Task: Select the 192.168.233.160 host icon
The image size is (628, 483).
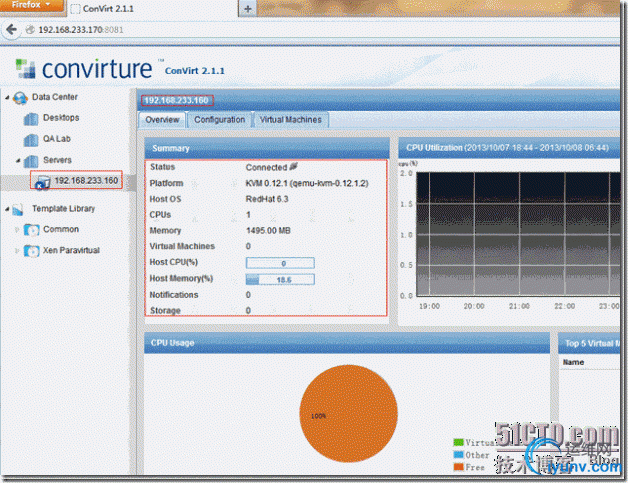Action: coord(42,181)
